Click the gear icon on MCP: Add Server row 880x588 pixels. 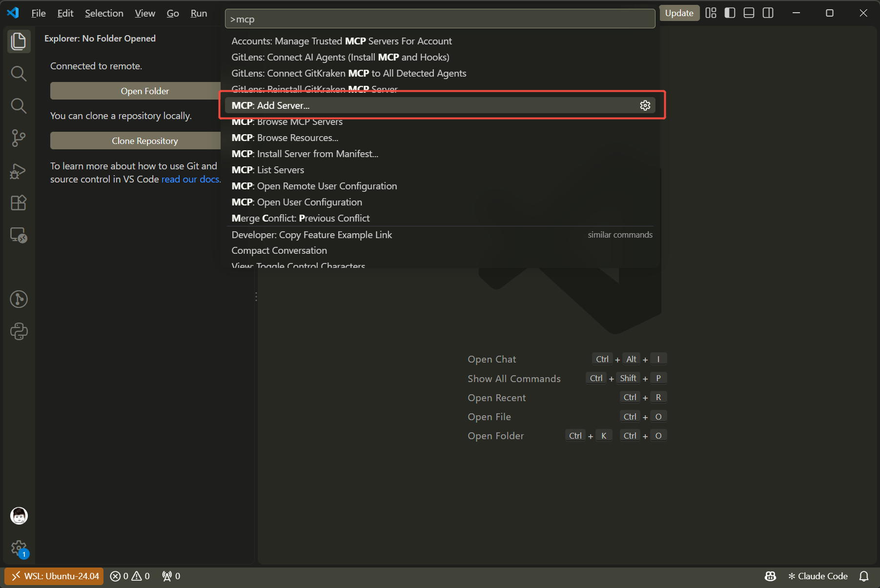(645, 105)
